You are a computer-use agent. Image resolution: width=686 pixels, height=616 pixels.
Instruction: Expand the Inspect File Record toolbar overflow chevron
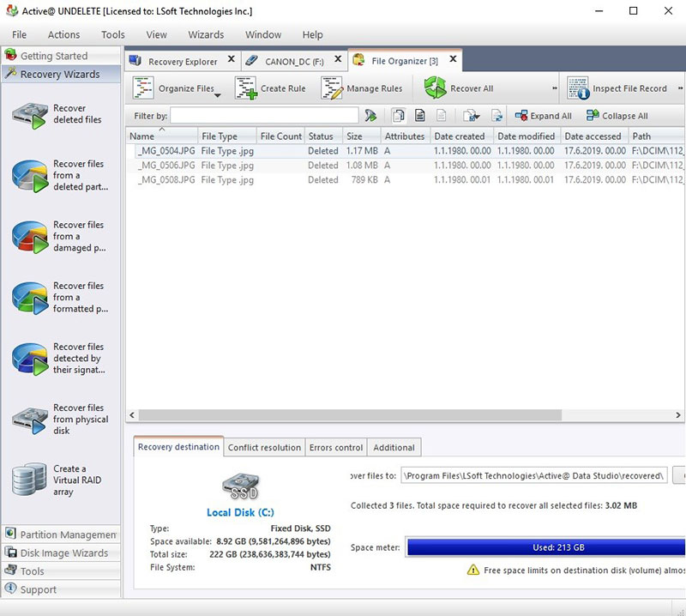(680, 88)
